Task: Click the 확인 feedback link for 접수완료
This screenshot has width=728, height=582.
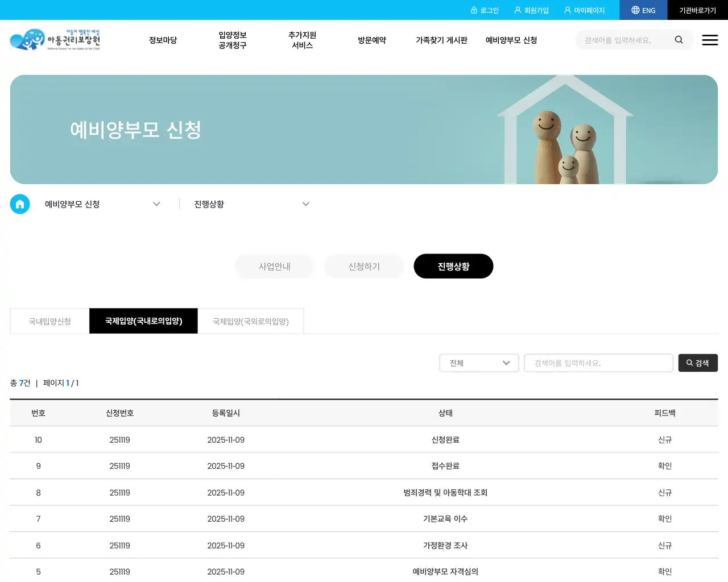Action: click(x=664, y=465)
